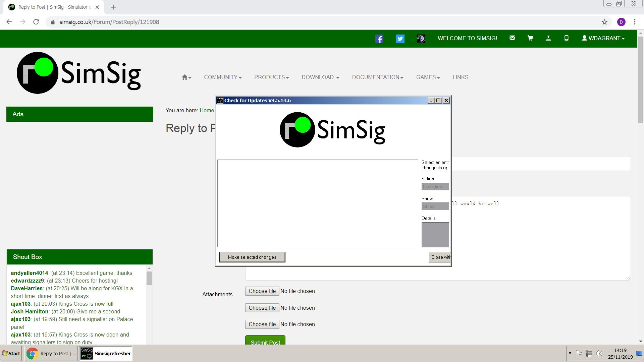Open the SimSig Facebook page icon
Viewport: 644px width, 362px height.
click(x=379, y=39)
